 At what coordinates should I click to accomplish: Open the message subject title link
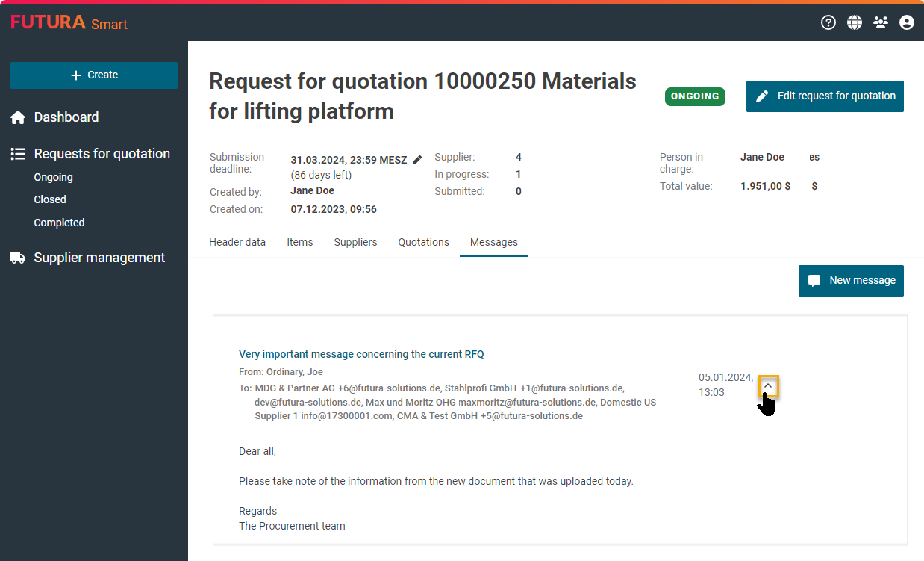pos(361,354)
